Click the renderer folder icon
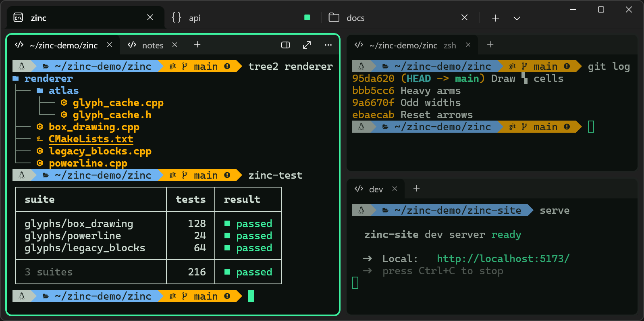This screenshot has height=321, width=644. tap(16, 78)
